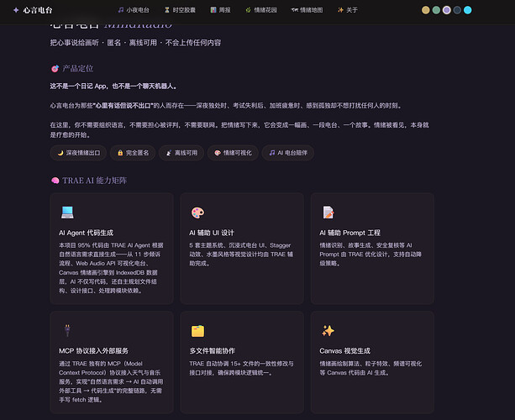
Task: Click the palette icon in 情绪可视化 chip
Action: click(x=218, y=153)
